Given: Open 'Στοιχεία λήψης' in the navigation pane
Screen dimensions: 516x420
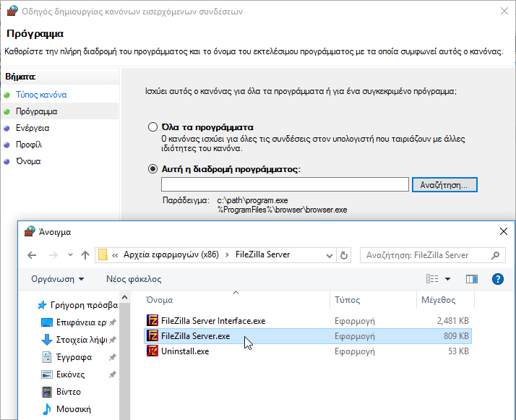Looking at the screenshot, I should click(82, 340).
